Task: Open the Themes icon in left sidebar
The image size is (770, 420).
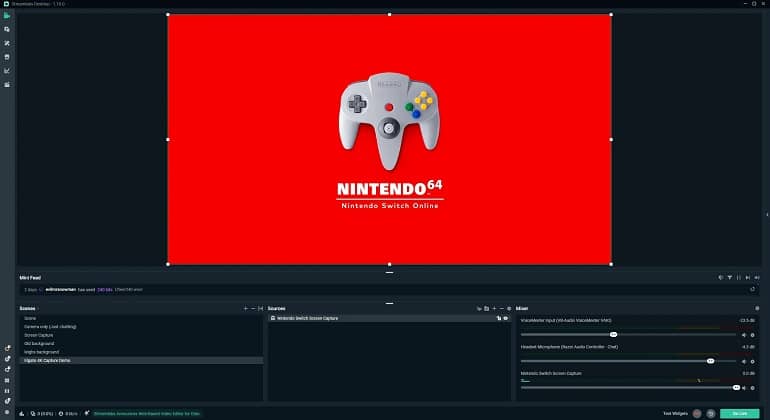Action: pyautogui.click(x=7, y=43)
